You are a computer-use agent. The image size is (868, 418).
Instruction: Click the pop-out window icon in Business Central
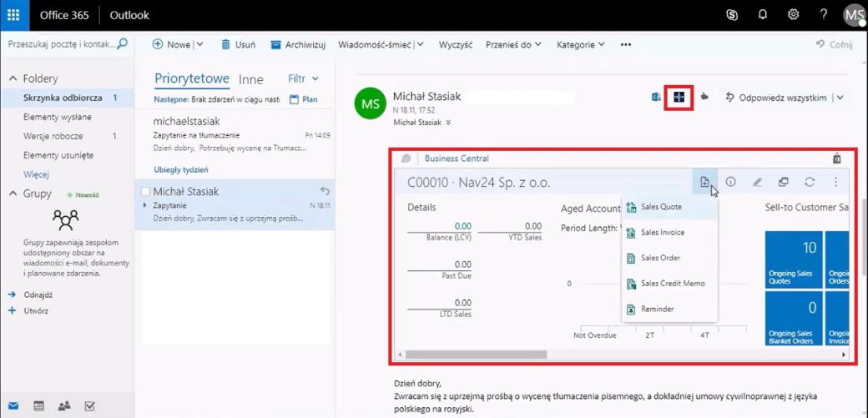click(784, 182)
